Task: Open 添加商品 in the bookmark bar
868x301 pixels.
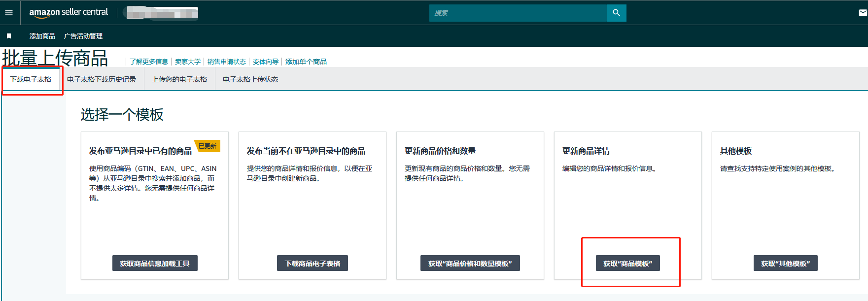Action: tap(42, 36)
